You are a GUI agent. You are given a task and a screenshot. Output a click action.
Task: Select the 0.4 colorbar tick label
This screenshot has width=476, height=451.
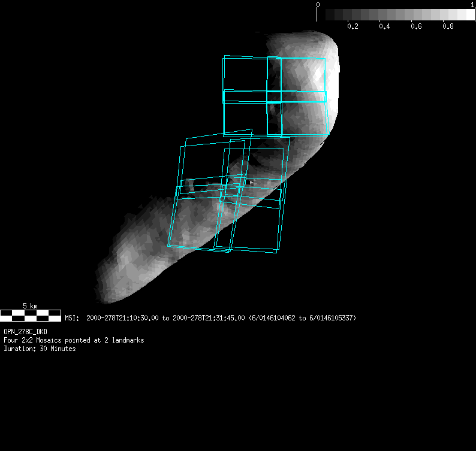point(384,27)
